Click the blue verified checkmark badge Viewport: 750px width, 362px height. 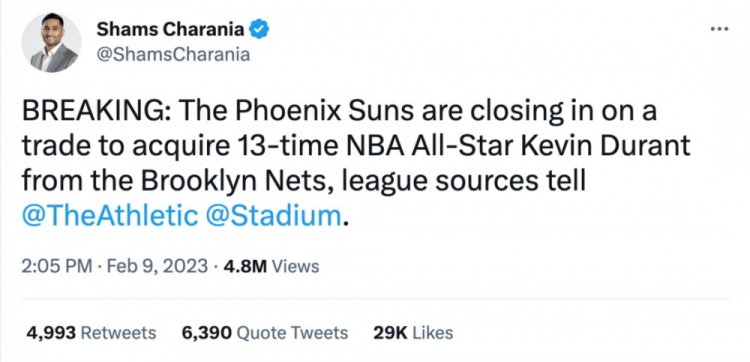click(x=260, y=30)
